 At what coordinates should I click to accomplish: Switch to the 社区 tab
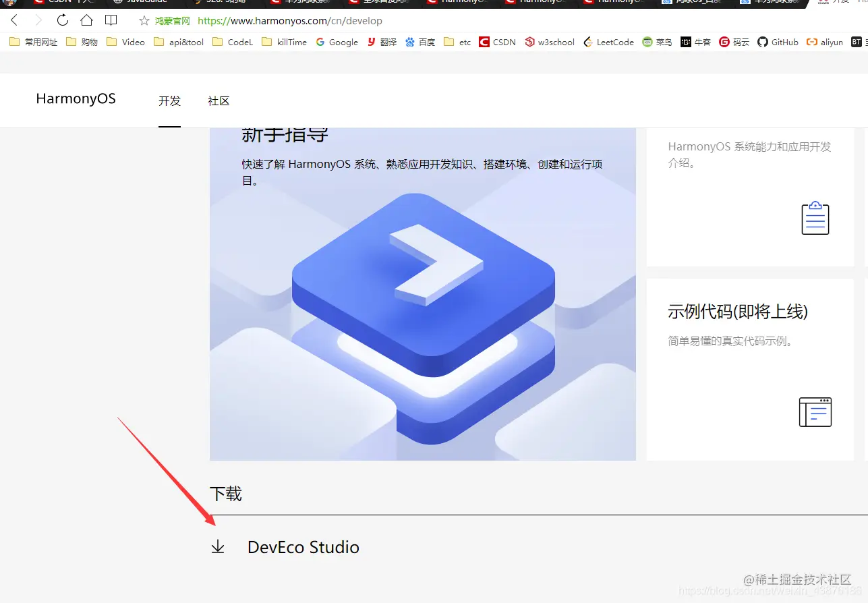tap(219, 100)
